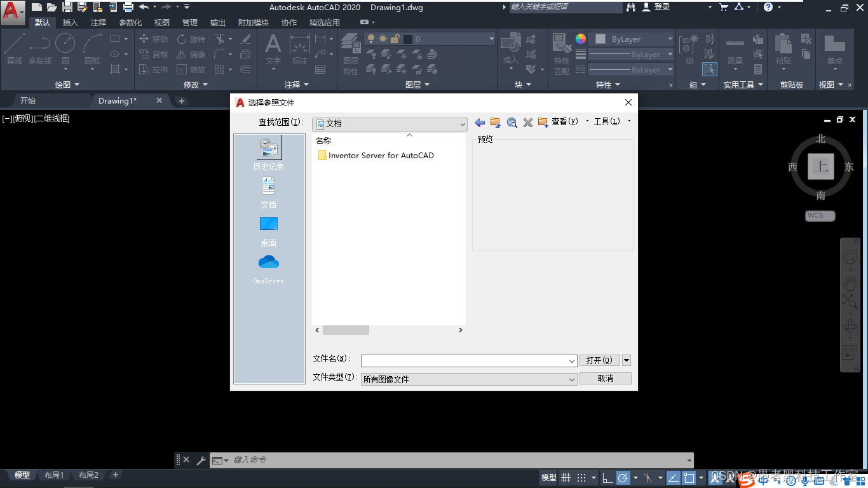Switch to the 开始 document tab
The image size is (868, 488).
click(28, 100)
